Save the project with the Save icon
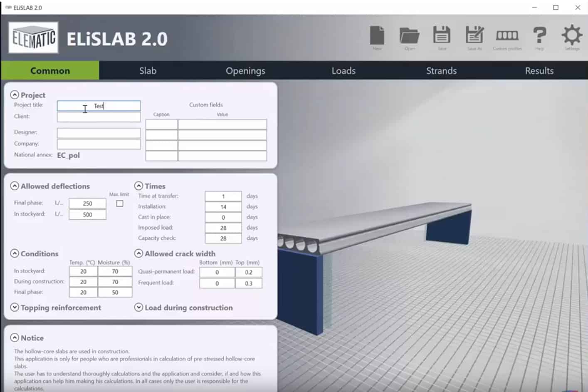This screenshot has width=588, height=392. pos(442,35)
